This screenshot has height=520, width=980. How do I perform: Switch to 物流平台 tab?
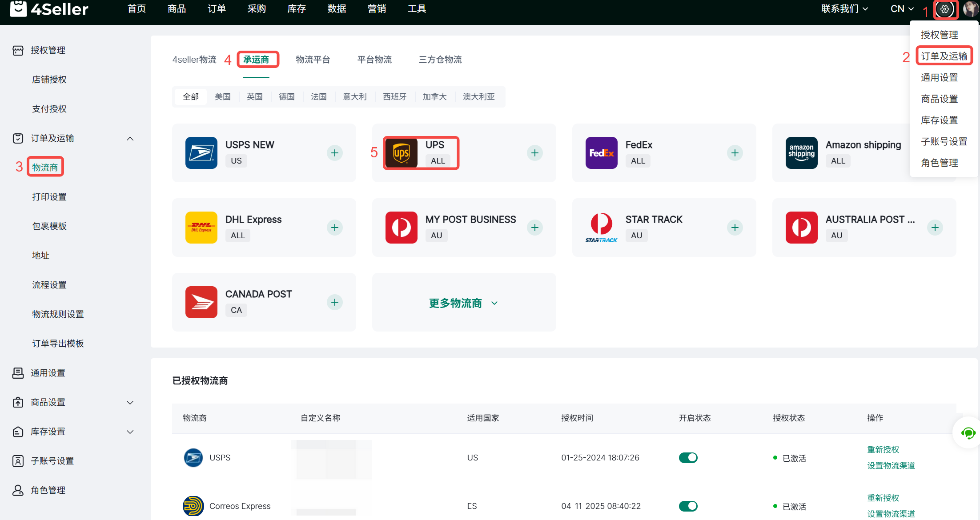point(313,60)
